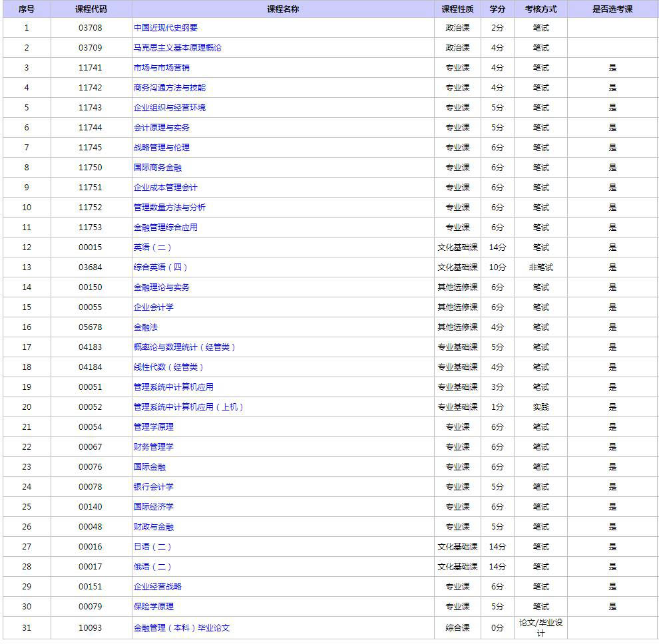
Task: Select course code 03708
Action: click(91, 28)
